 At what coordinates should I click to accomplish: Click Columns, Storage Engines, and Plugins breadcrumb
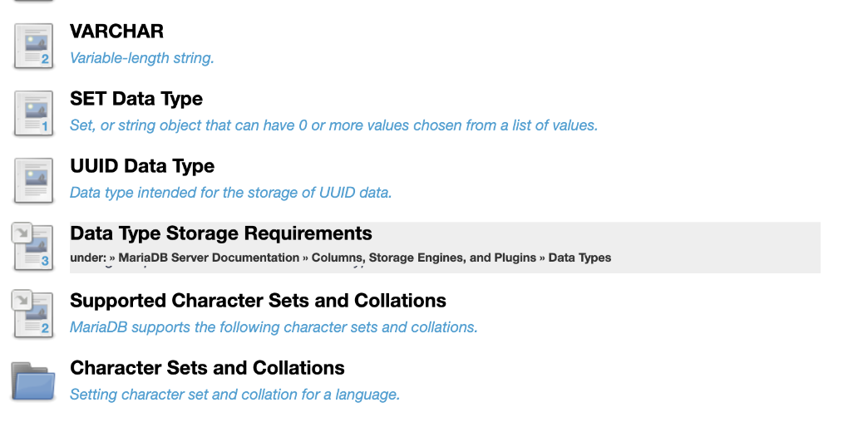click(x=423, y=258)
